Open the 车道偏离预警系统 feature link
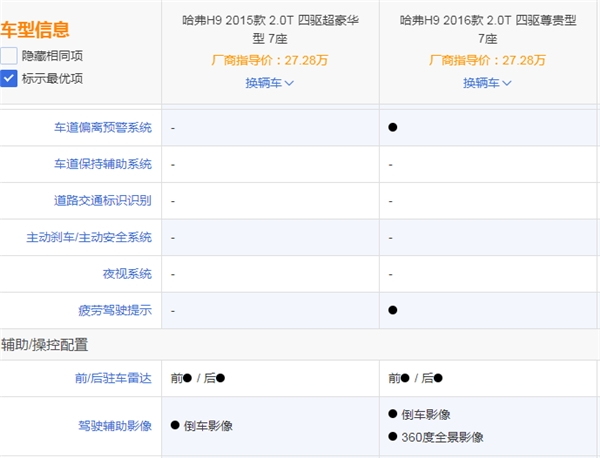Viewport: 600px width, 458px height. pos(103,128)
